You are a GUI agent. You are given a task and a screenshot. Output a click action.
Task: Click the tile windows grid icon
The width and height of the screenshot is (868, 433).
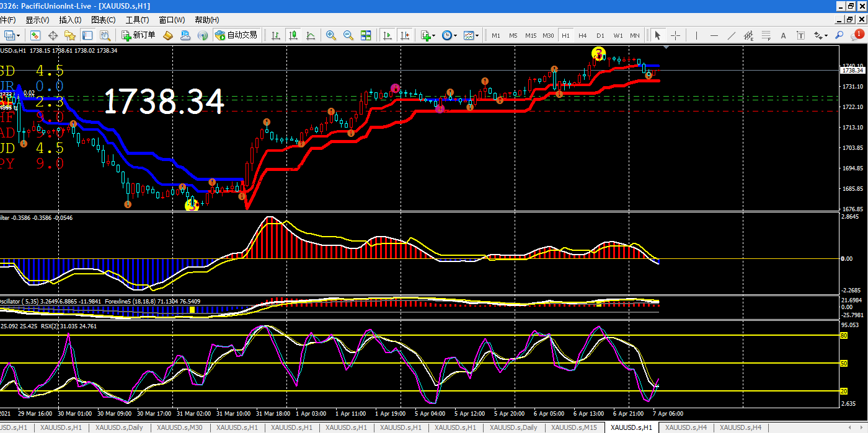366,35
